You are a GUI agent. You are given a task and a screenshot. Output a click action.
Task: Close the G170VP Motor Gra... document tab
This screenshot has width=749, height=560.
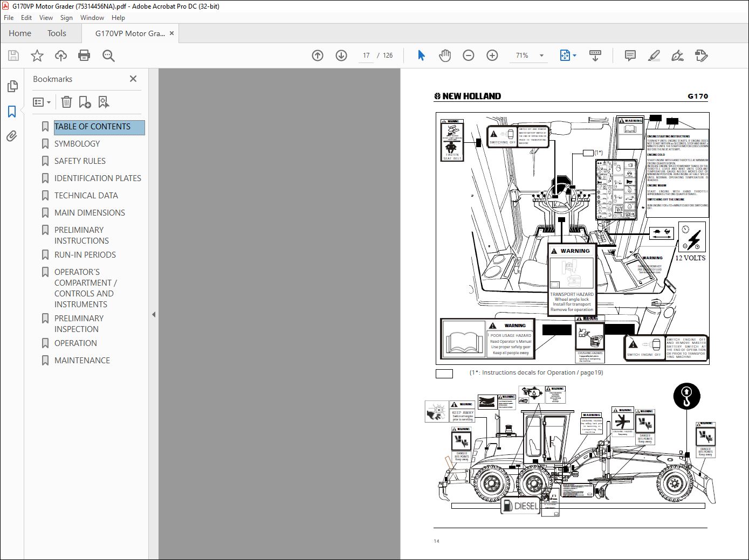point(172,33)
